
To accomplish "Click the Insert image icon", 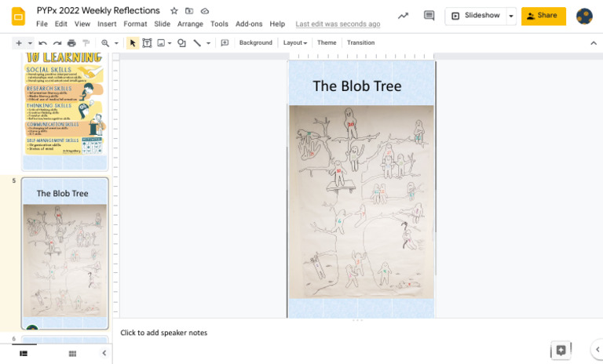I will pyautogui.click(x=161, y=43).
